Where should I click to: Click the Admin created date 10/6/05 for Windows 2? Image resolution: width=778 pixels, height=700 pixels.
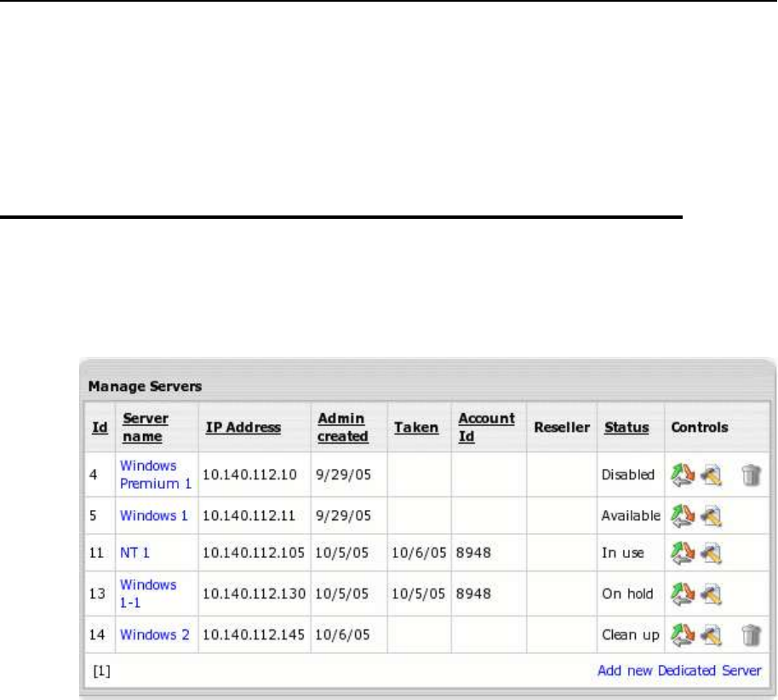(342, 635)
